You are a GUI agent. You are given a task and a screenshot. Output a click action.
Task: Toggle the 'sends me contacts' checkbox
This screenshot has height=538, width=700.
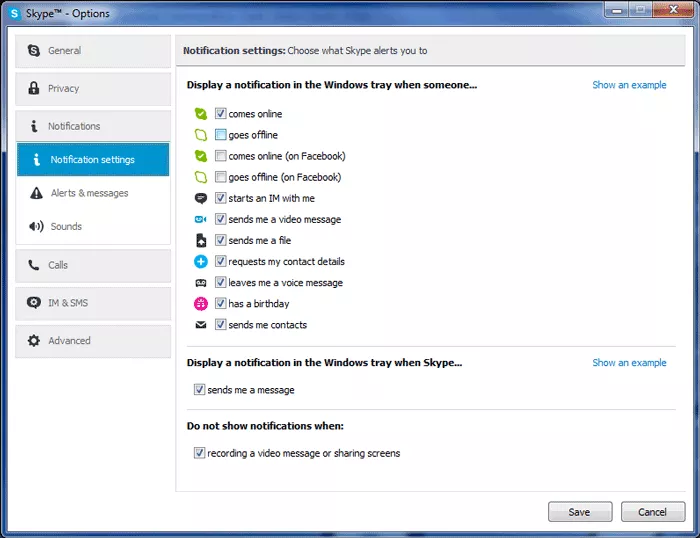click(221, 324)
